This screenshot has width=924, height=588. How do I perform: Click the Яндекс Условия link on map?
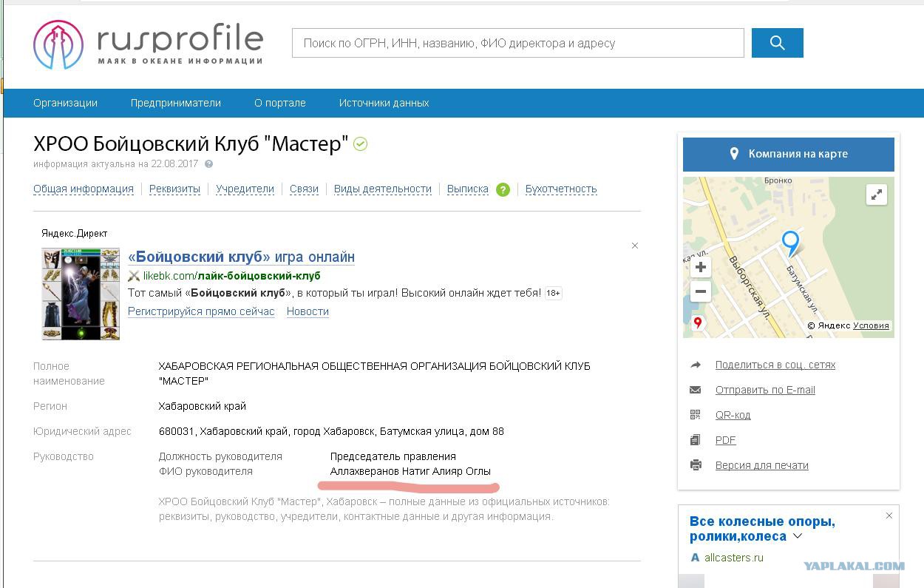tap(871, 325)
